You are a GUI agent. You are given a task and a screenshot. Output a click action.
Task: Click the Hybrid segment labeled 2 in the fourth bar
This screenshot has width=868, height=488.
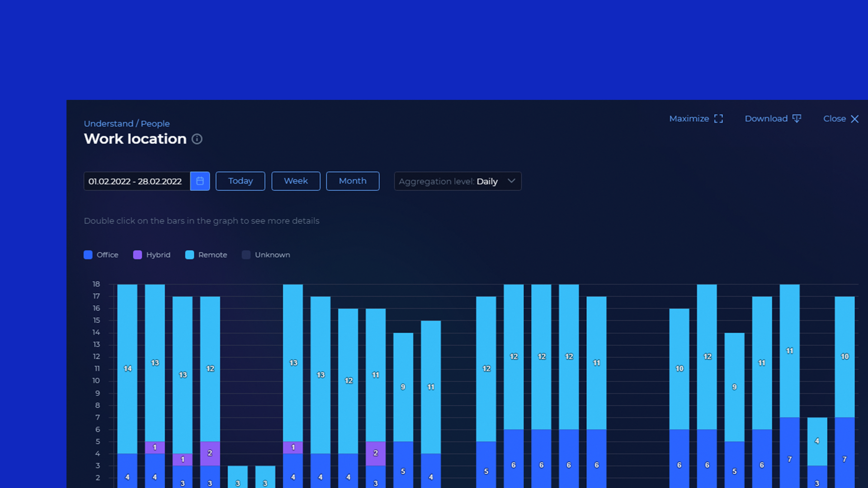pyautogui.click(x=210, y=453)
